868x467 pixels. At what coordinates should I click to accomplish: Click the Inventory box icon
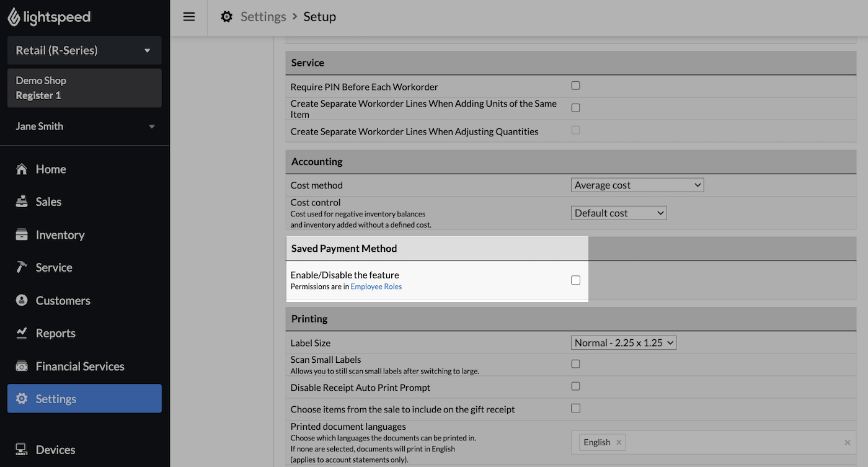coord(22,235)
